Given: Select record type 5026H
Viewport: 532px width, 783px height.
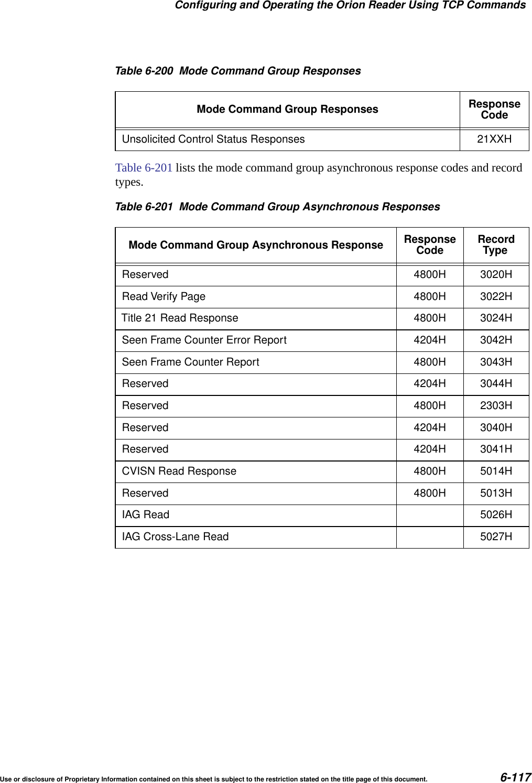Looking at the screenshot, I should pyautogui.click(x=496, y=515).
